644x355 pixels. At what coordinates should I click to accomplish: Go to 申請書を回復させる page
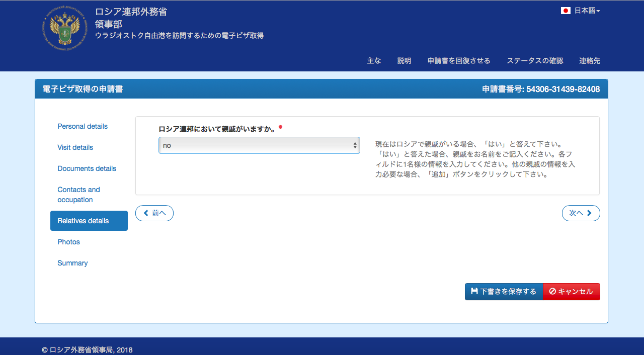[459, 61]
